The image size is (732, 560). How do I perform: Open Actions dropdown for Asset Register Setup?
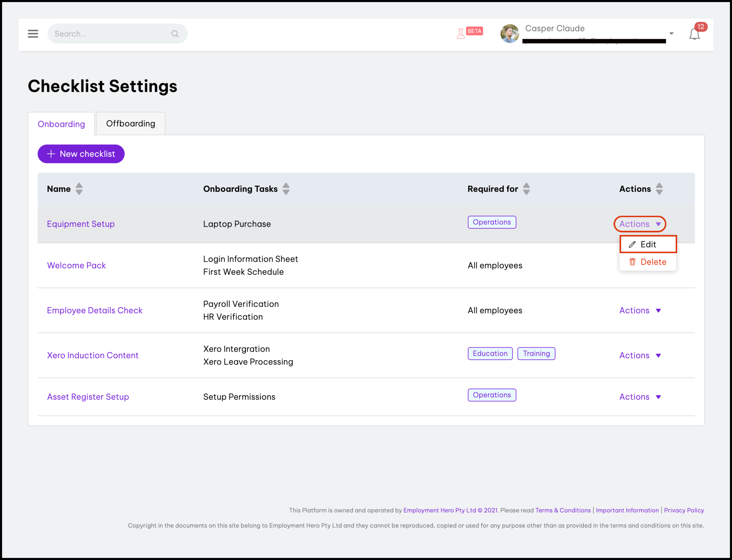[640, 397]
